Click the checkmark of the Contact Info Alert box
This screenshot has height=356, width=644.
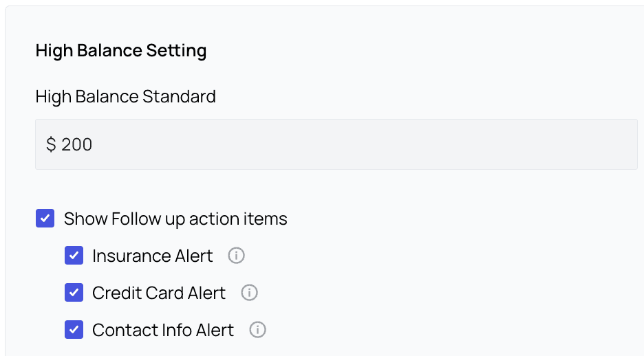[74, 330]
